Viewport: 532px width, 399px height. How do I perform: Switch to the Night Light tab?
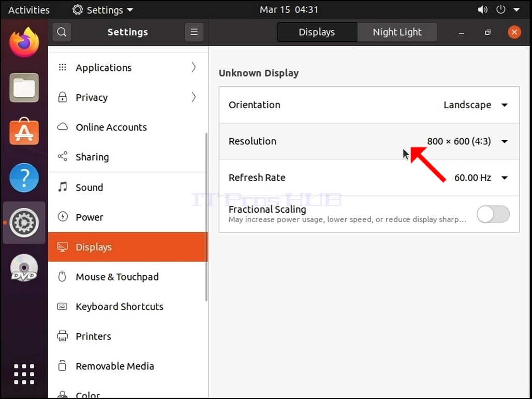point(397,32)
